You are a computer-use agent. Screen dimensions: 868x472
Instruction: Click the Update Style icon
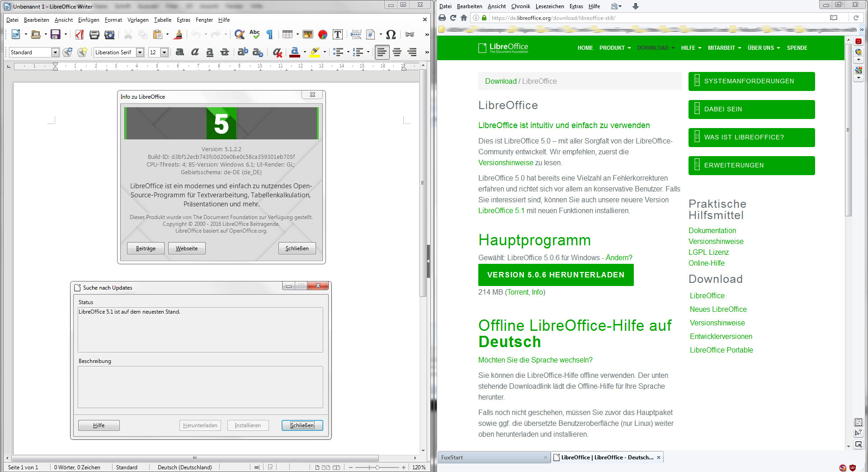pyautogui.click(x=68, y=52)
